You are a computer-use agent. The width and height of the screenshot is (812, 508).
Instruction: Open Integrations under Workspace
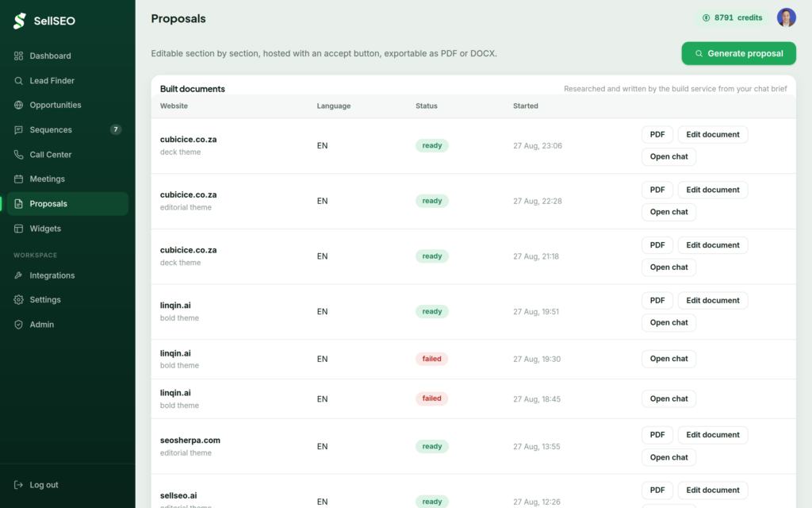pos(67,275)
